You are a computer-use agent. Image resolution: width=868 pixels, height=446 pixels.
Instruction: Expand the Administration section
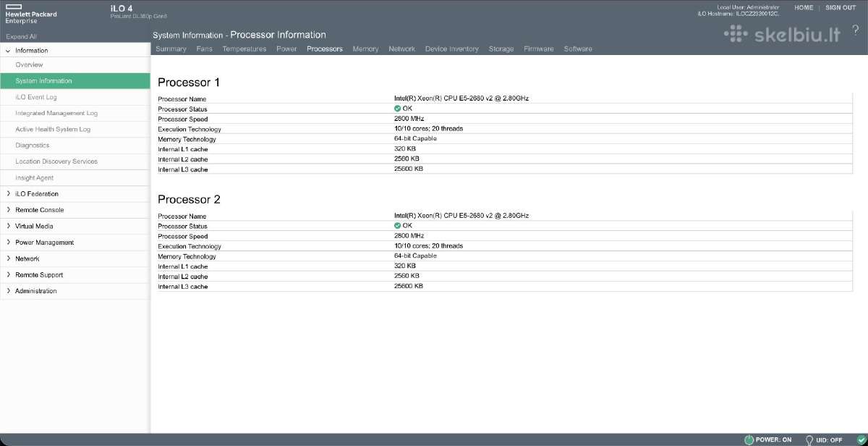click(8, 291)
